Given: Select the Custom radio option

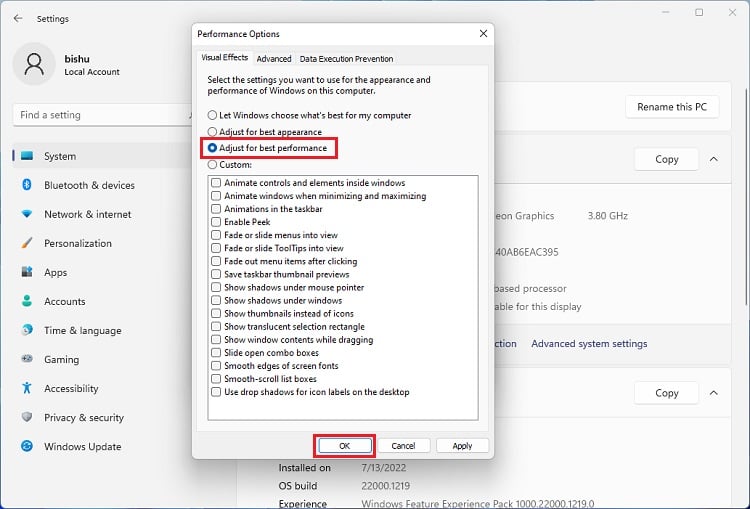Looking at the screenshot, I should (212, 165).
